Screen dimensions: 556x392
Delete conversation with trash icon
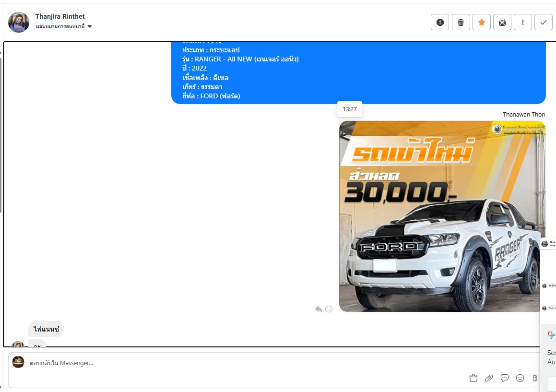click(x=461, y=23)
